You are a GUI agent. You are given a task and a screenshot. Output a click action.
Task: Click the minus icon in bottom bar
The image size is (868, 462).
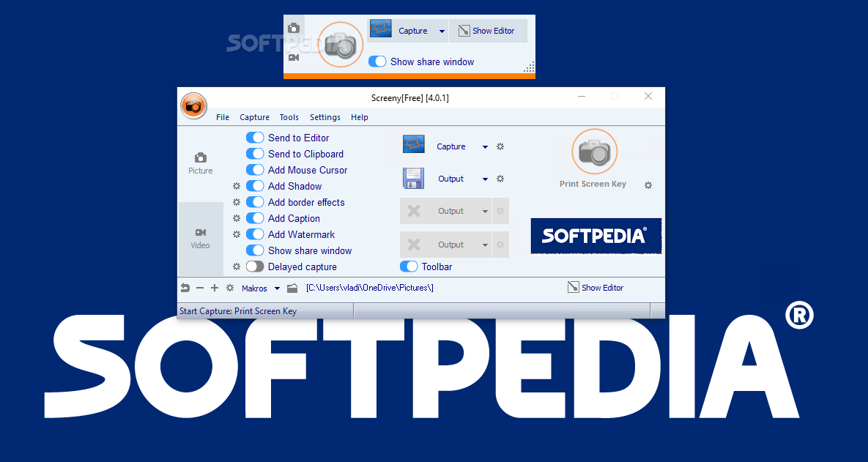[x=200, y=288]
